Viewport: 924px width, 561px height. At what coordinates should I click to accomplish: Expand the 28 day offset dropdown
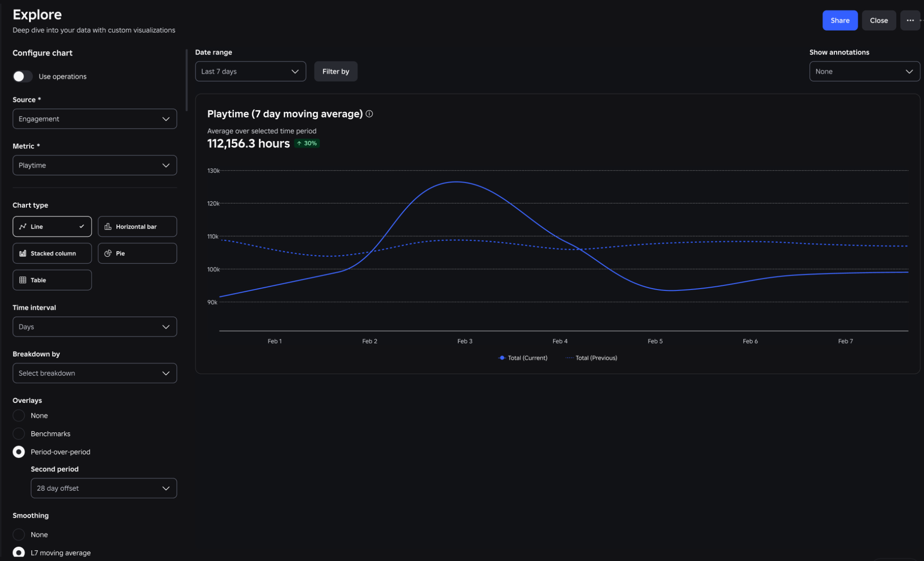(x=104, y=488)
